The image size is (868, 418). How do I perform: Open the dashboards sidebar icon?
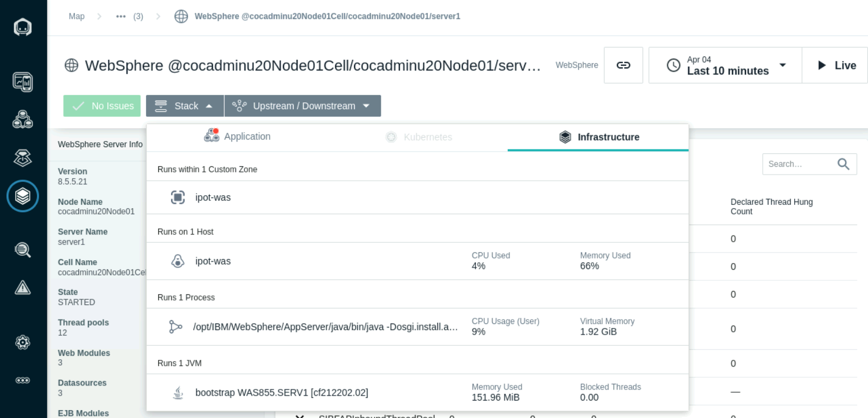22,83
